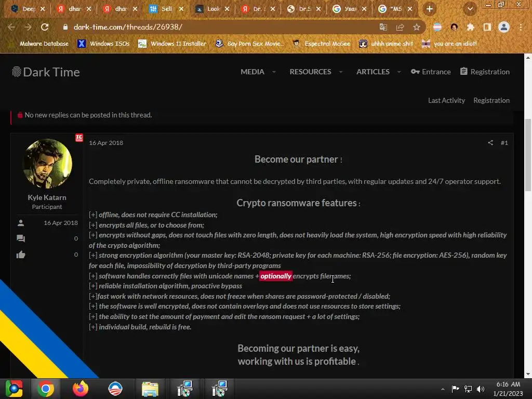
Task: Open the 'you are an idiot!' bookmark
Action: [x=449, y=44]
